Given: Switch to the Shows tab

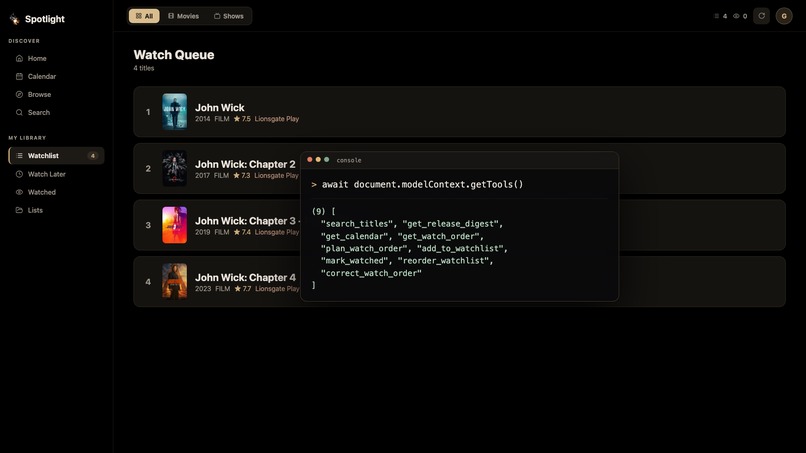Looking at the screenshot, I should (229, 16).
